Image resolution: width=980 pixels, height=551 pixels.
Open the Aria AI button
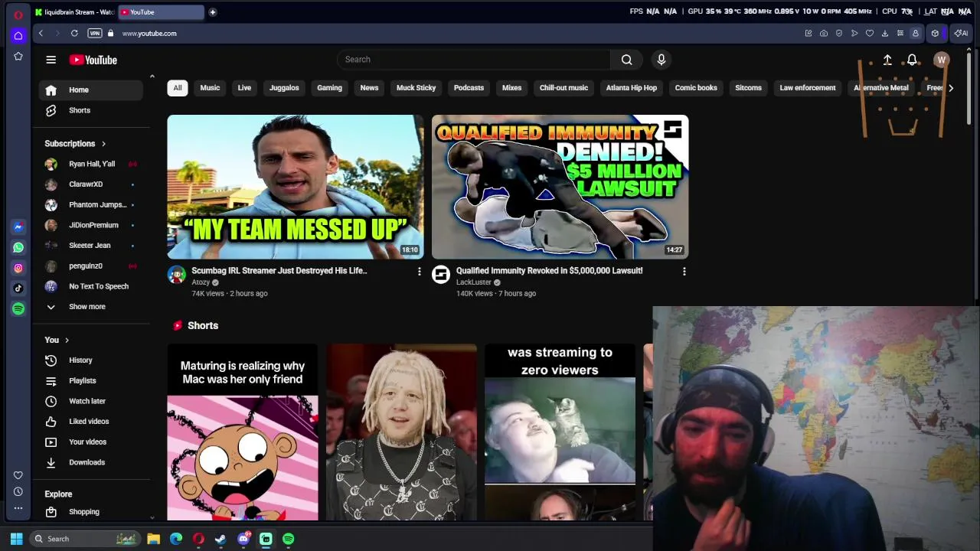(961, 33)
